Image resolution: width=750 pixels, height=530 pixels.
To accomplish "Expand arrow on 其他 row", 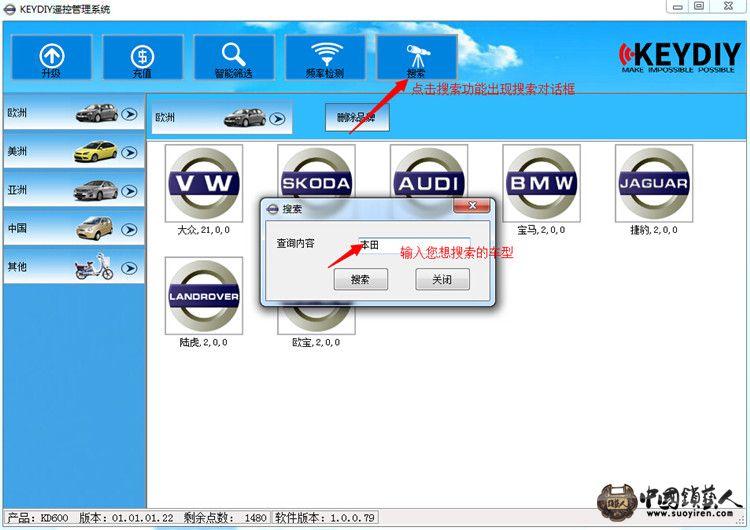I will [x=129, y=268].
